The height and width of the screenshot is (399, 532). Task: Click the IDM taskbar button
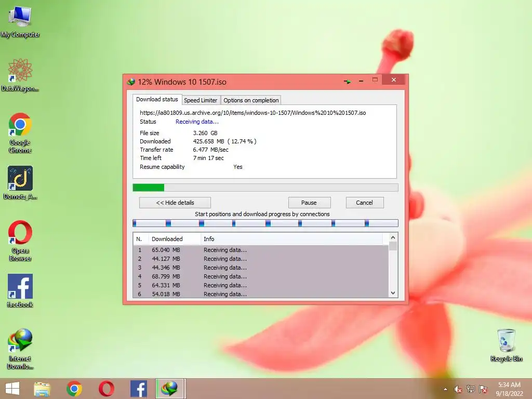[x=170, y=389]
